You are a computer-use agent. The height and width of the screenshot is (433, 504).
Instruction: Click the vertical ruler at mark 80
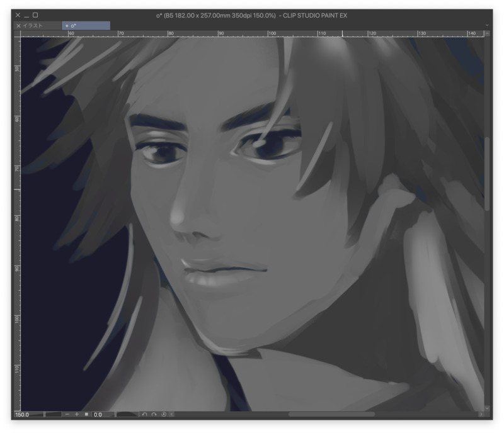(17, 218)
